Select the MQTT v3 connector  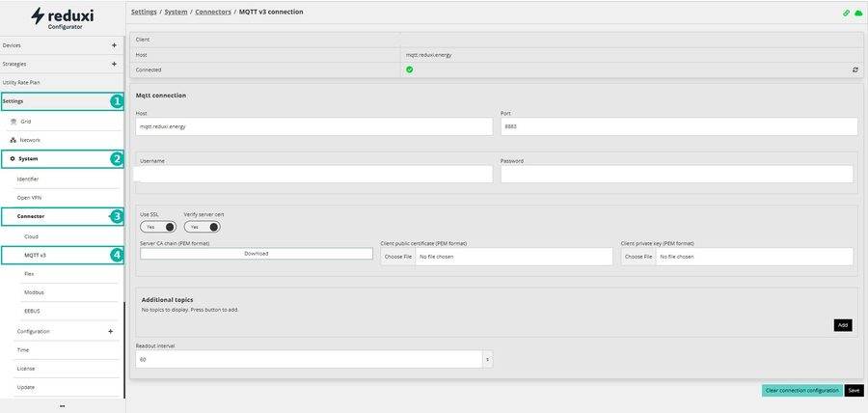(62, 255)
